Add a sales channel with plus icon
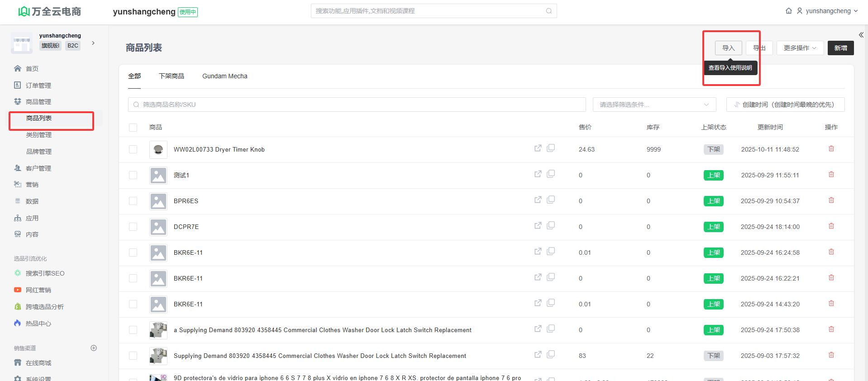The width and height of the screenshot is (868, 381). [x=94, y=348]
